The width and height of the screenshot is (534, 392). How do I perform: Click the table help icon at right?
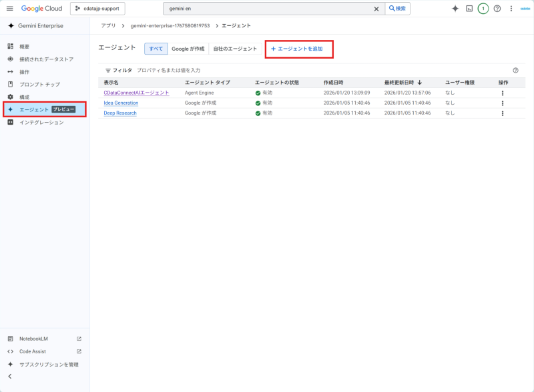515,70
